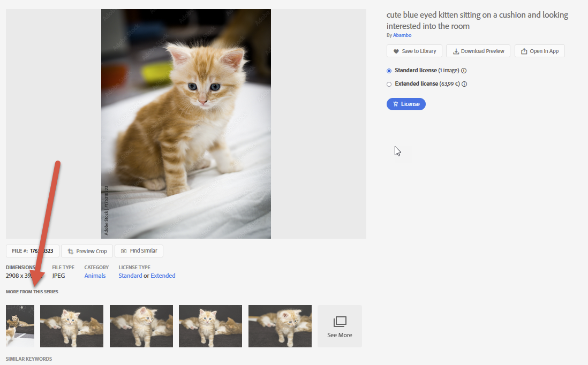The image size is (588, 365).
Task: Click the blue License button
Action: pos(406,104)
